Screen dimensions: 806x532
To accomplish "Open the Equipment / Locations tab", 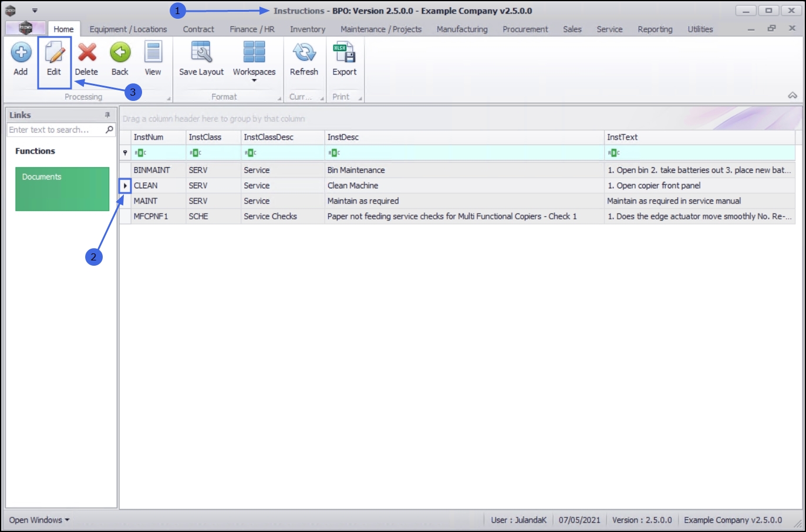I will [128, 29].
